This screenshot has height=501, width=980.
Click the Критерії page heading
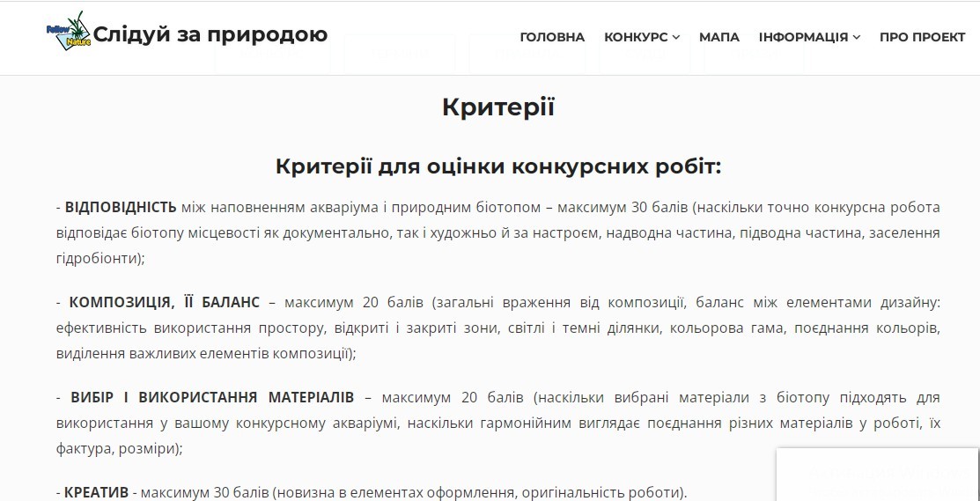pos(497,107)
